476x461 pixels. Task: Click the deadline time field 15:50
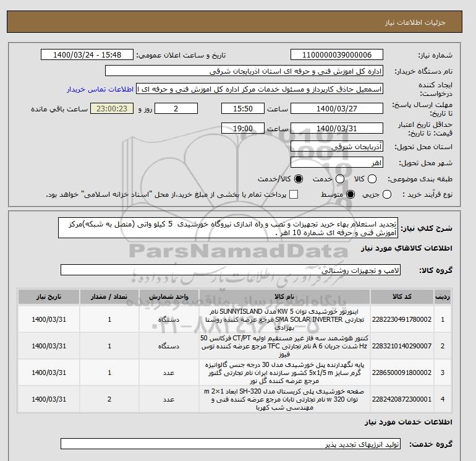[243, 108]
